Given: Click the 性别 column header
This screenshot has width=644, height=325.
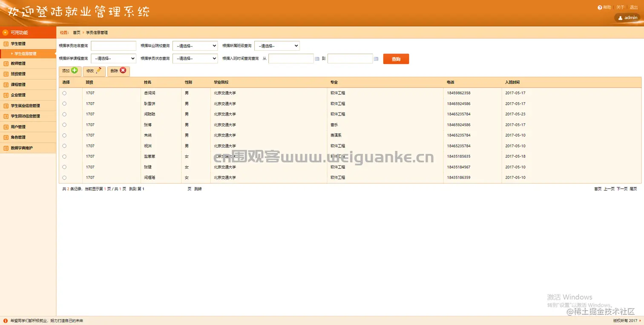Looking at the screenshot, I should point(188,82).
